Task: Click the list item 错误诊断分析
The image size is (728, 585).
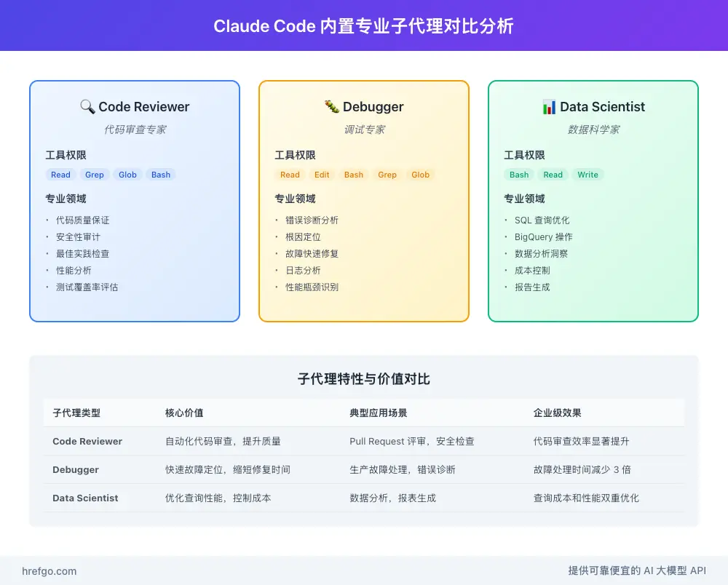Action: (x=312, y=220)
